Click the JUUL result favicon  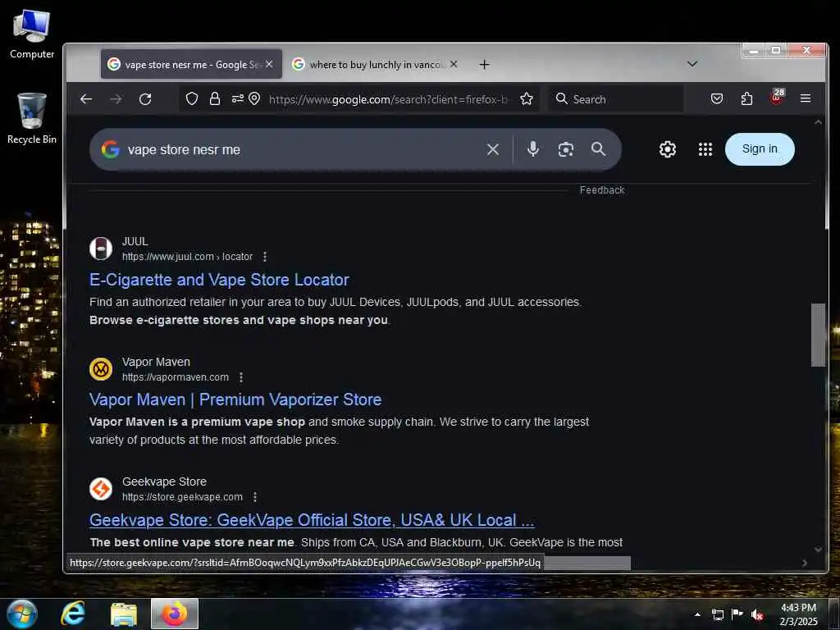pos(101,249)
